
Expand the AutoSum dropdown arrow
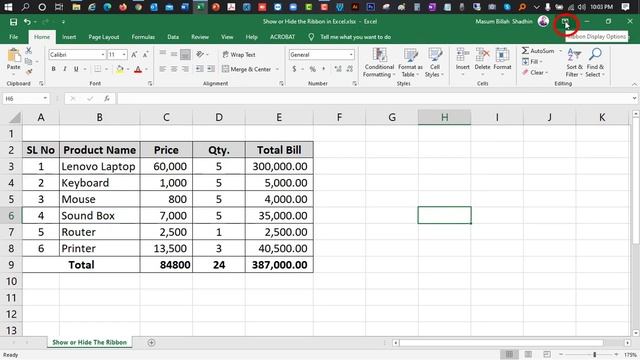point(560,51)
